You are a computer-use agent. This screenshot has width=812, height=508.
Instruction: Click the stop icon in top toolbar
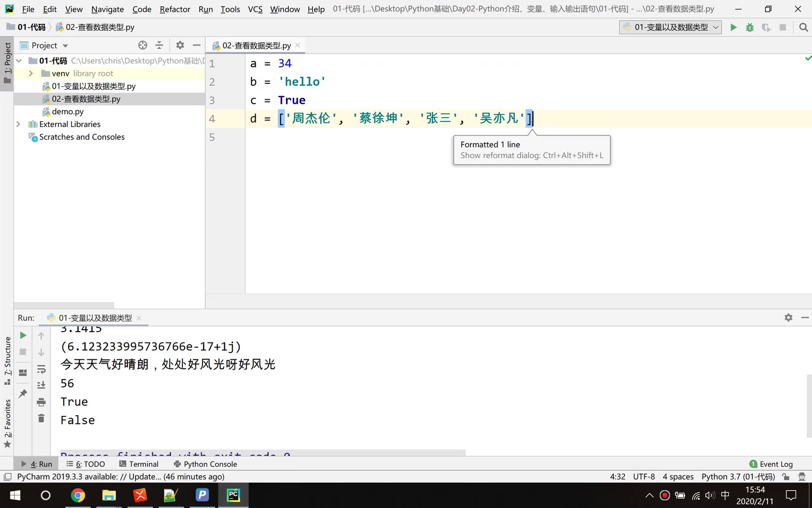pyautogui.click(x=782, y=27)
